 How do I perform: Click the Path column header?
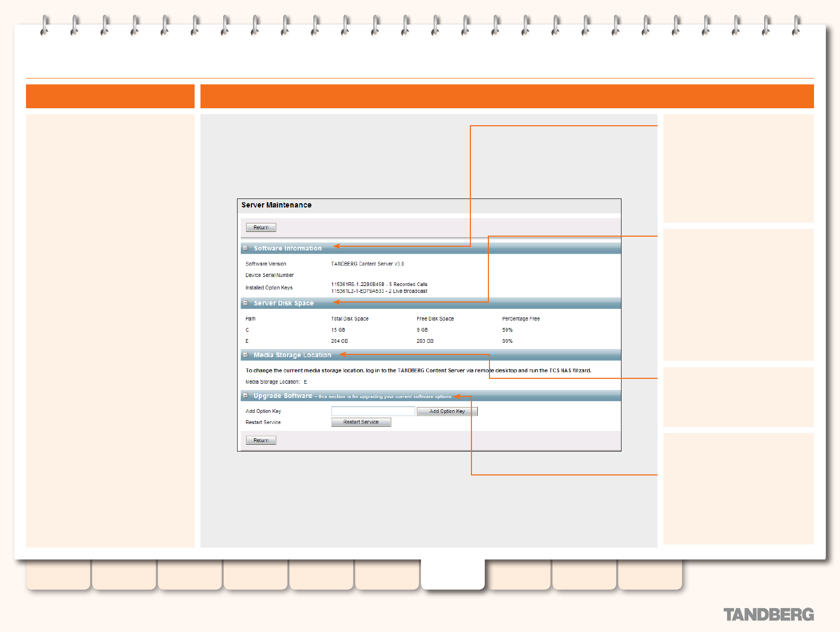(250, 319)
